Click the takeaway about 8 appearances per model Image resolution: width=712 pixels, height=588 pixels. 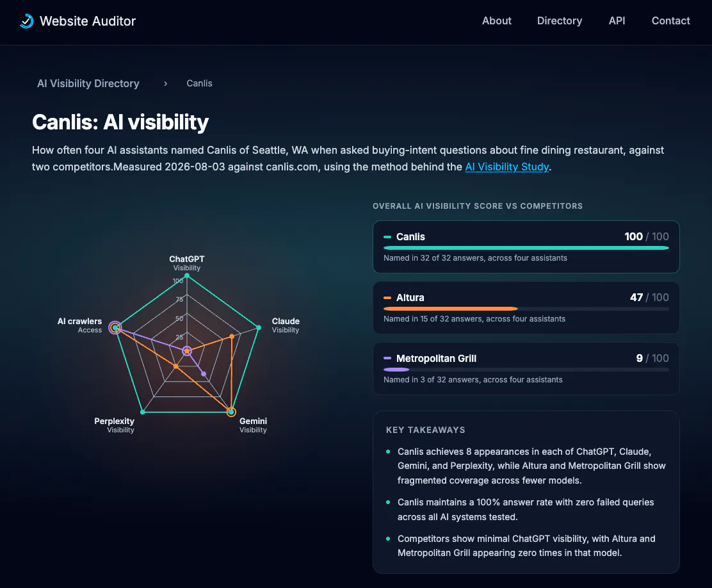click(x=531, y=466)
